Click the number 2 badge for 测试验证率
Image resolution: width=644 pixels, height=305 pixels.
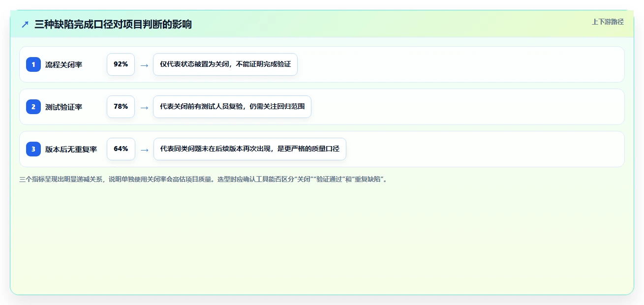[x=33, y=107]
